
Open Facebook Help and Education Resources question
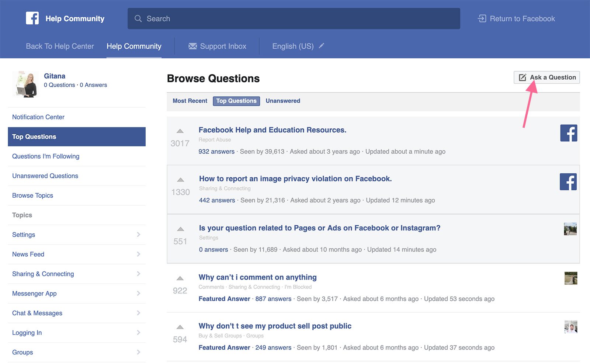click(273, 130)
